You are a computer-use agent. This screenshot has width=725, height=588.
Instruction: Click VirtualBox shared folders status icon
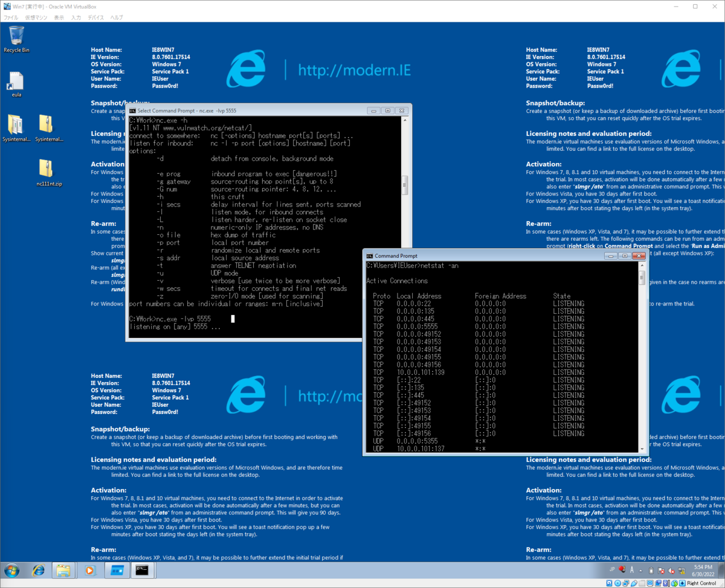click(x=642, y=583)
